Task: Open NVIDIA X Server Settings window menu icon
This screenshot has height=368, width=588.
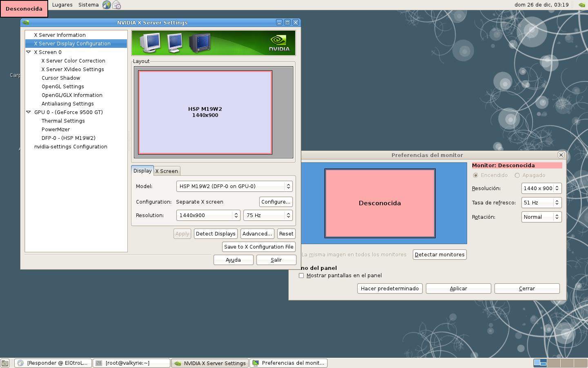Action: (x=26, y=22)
